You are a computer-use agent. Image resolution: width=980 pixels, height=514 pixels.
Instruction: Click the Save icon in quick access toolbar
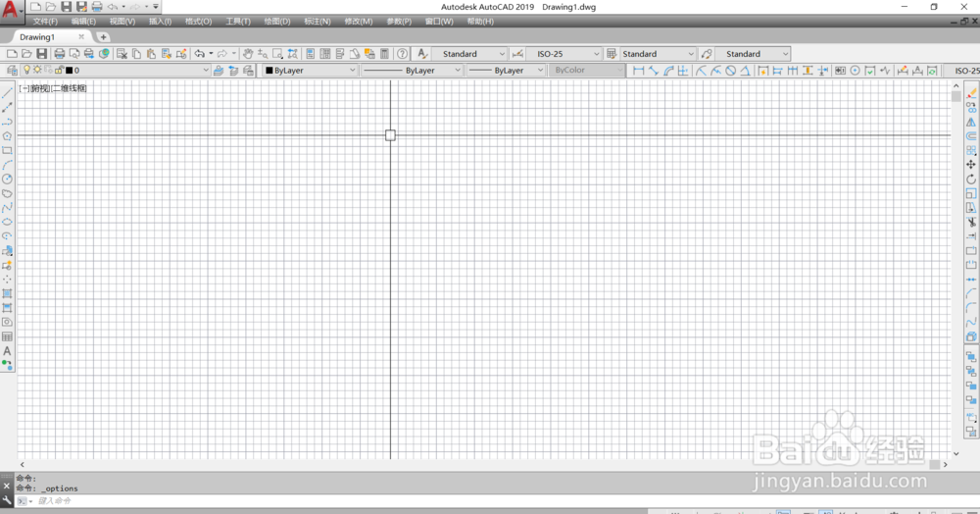point(67,7)
